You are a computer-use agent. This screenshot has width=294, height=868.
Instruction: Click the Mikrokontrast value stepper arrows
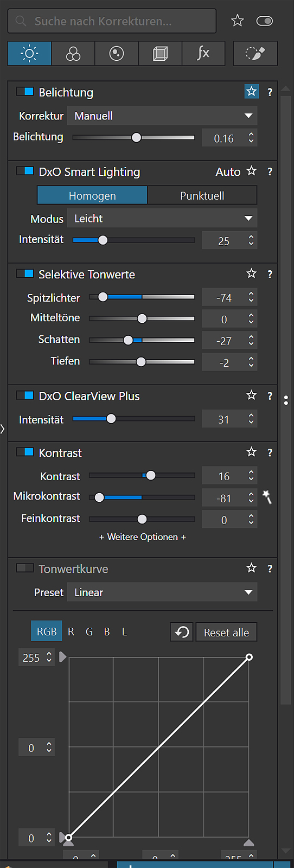[251, 497]
